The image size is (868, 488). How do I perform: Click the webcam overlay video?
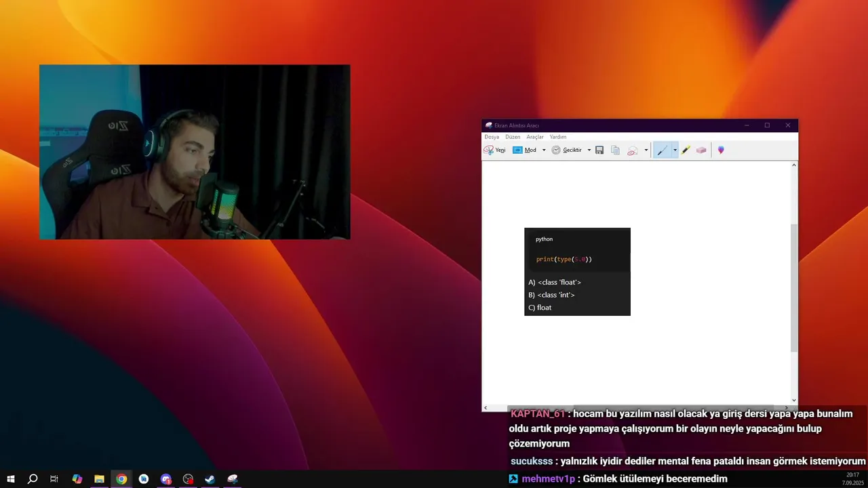pos(195,152)
